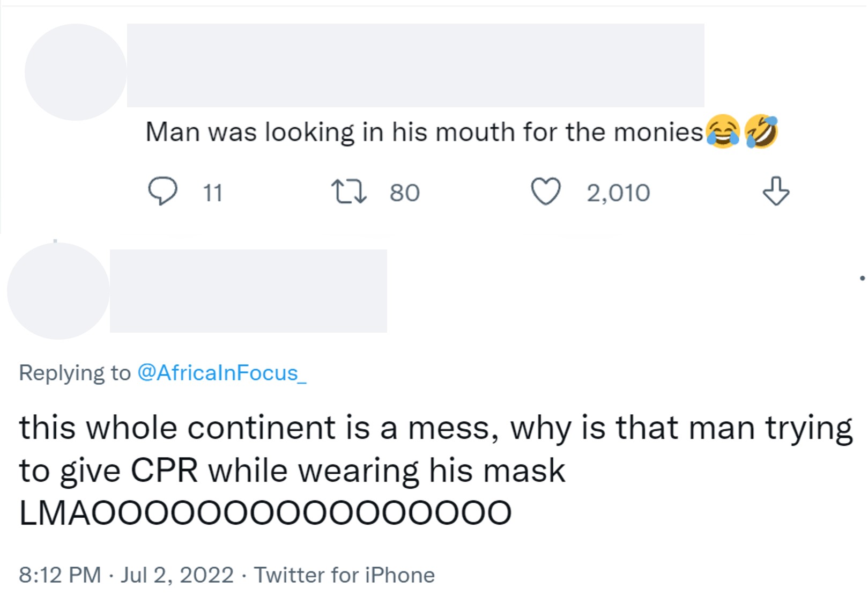
Task: Open the top tweet author's avatar
Action: pyautogui.click(x=75, y=72)
